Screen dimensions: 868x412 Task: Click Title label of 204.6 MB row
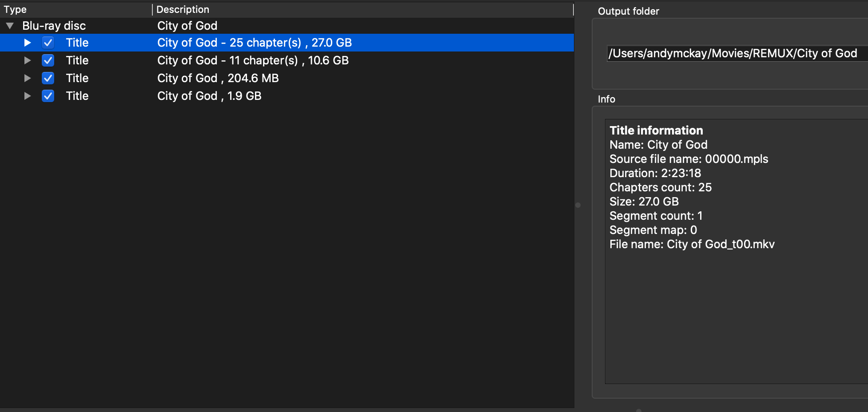click(x=77, y=78)
